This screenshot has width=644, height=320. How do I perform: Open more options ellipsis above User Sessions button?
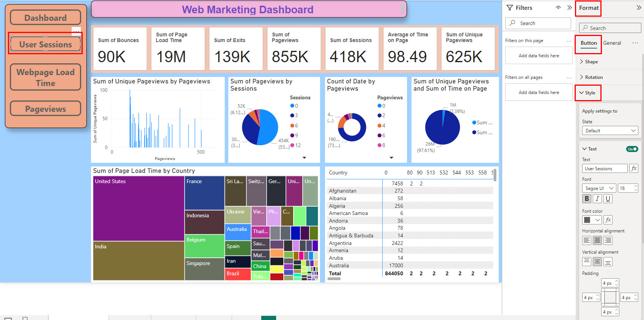[76, 31]
